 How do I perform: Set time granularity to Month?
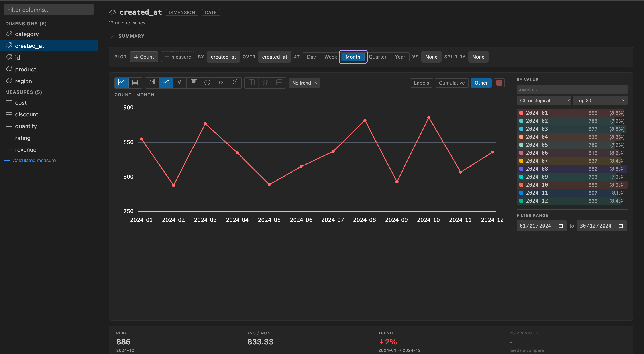pyautogui.click(x=353, y=57)
